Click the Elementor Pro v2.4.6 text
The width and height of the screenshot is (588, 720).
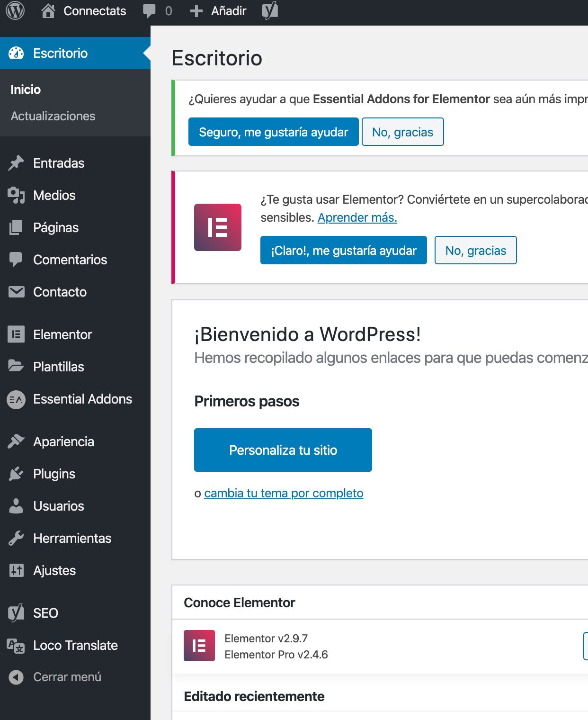(x=276, y=655)
